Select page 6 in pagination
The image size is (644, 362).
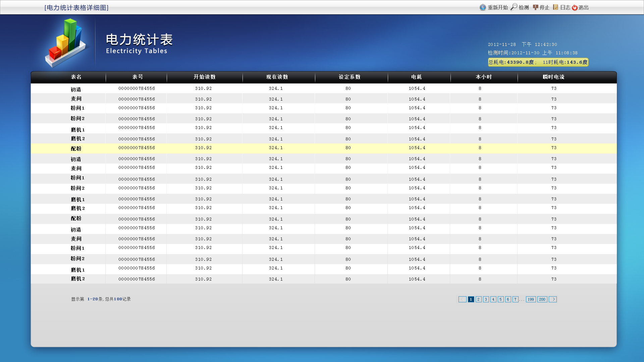click(508, 299)
